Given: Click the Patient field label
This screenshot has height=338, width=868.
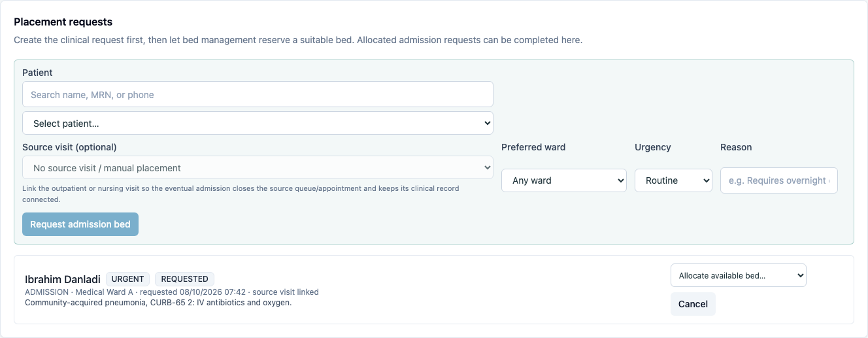Looking at the screenshot, I should (x=37, y=73).
